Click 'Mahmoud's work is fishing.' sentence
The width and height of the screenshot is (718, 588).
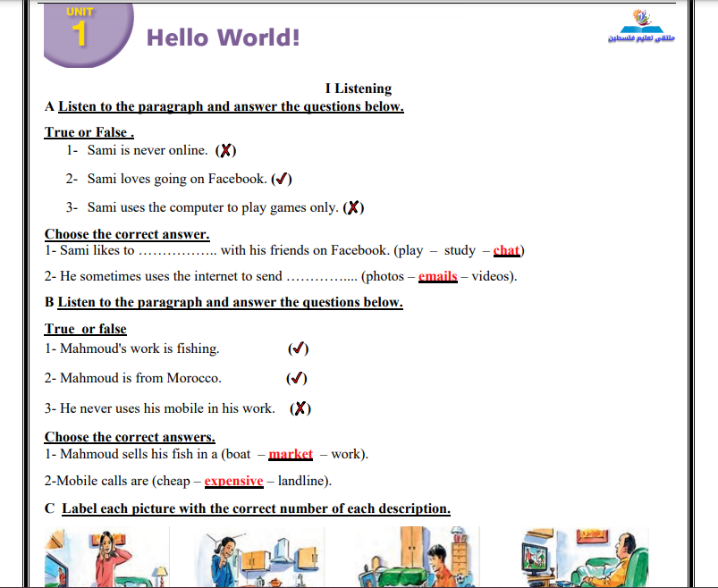click(x=139, y=349)
